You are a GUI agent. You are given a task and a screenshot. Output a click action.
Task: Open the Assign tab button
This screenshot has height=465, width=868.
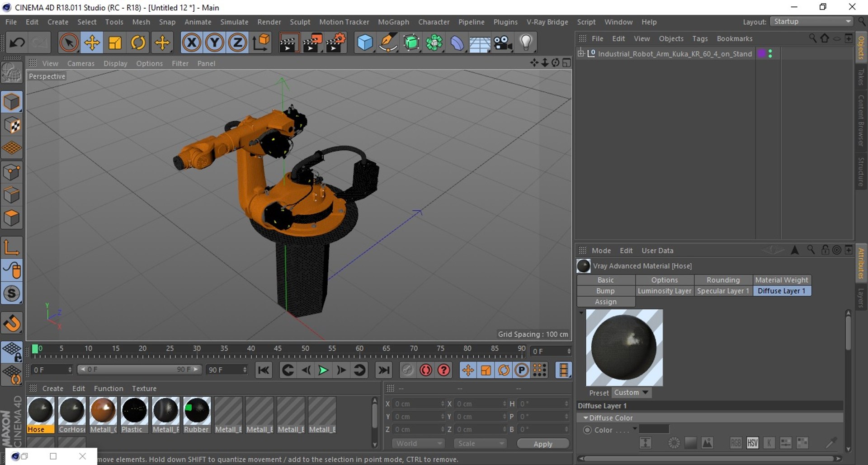pos(606,302)
